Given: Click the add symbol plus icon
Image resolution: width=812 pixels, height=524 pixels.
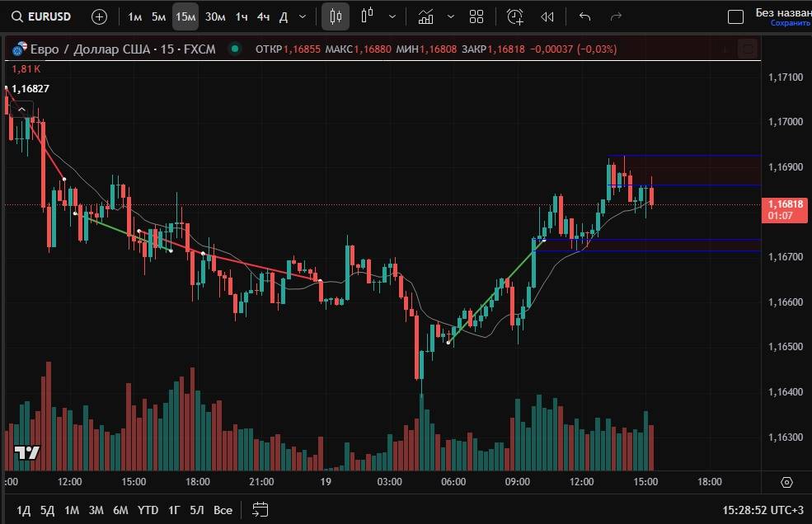Looking at the screenshot, I should pos(99,16).
